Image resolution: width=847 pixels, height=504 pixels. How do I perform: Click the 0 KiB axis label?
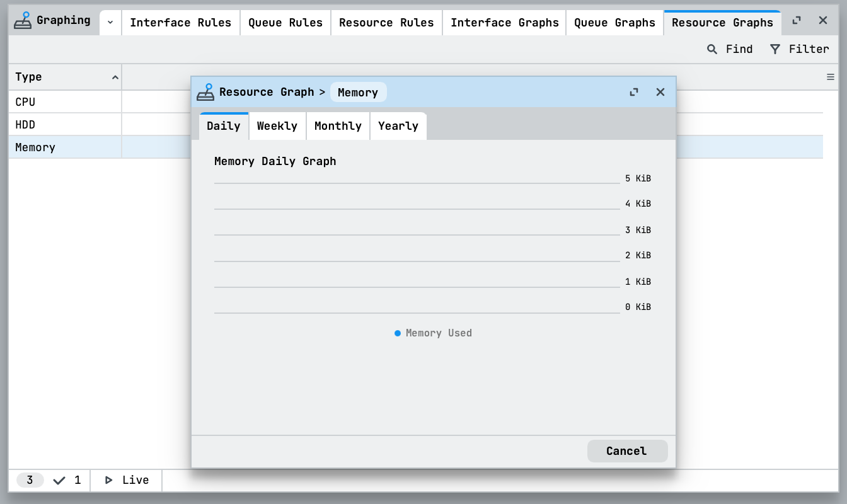(x=638, y=307)
